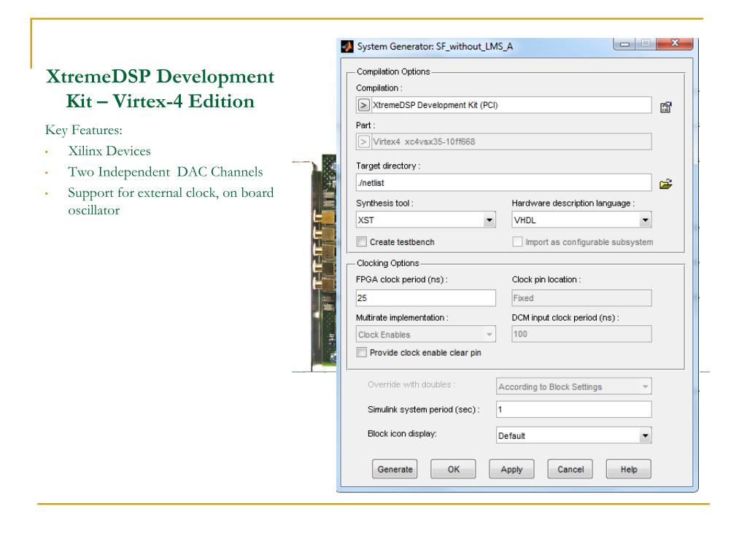Click the Simulink system period field
The image size is (747, 560).
click(x=573, y=410)
